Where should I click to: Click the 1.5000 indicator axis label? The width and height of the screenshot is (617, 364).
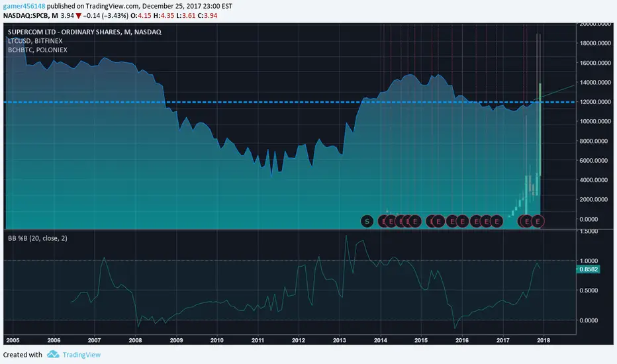[589, 232]
